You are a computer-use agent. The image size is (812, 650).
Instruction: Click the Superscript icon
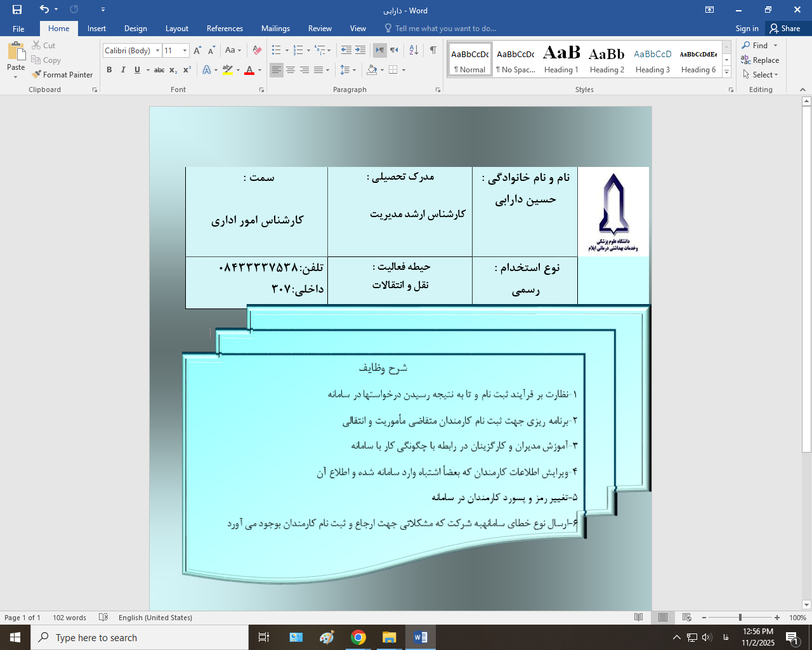[x=187, y=70]
